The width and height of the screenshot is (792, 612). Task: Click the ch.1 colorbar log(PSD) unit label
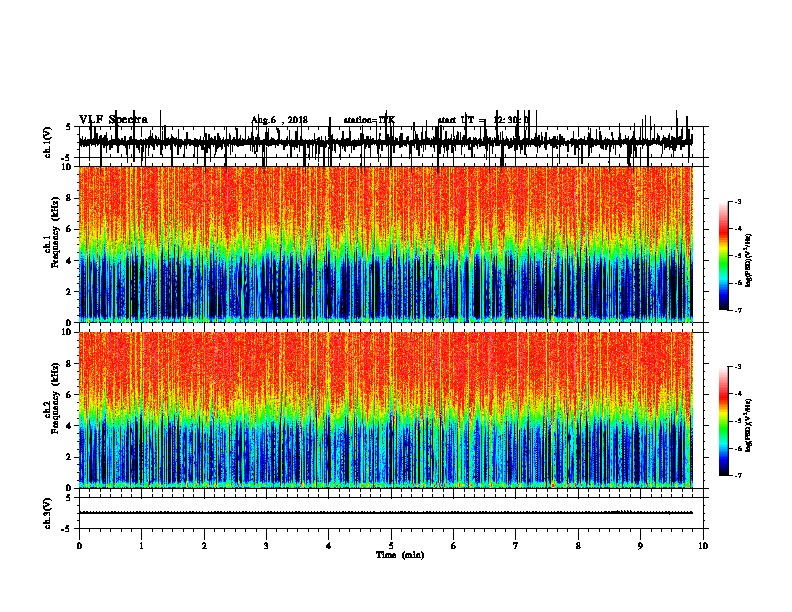749,260
